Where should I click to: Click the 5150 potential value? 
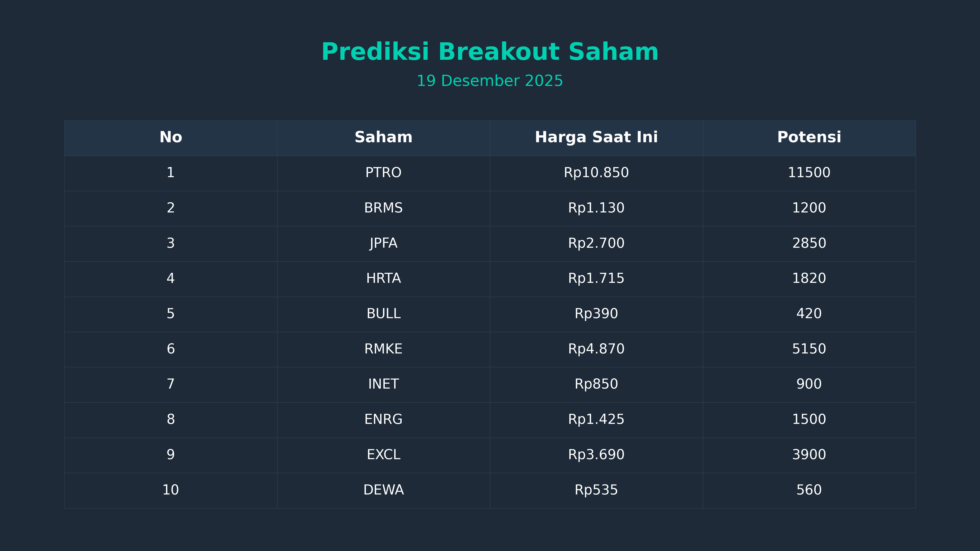[x=809, y=349]
